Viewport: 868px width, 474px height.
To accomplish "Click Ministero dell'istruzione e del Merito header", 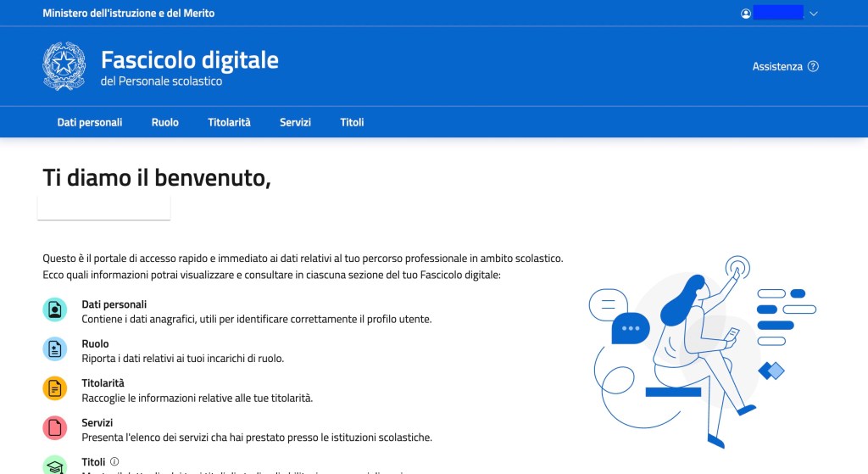I will (129, 14).
